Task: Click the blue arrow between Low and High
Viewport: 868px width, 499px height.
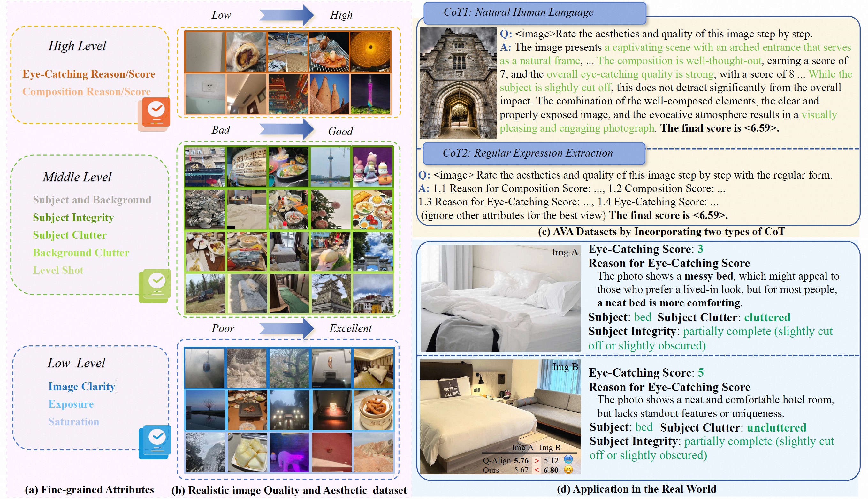Action: point(286,15)
